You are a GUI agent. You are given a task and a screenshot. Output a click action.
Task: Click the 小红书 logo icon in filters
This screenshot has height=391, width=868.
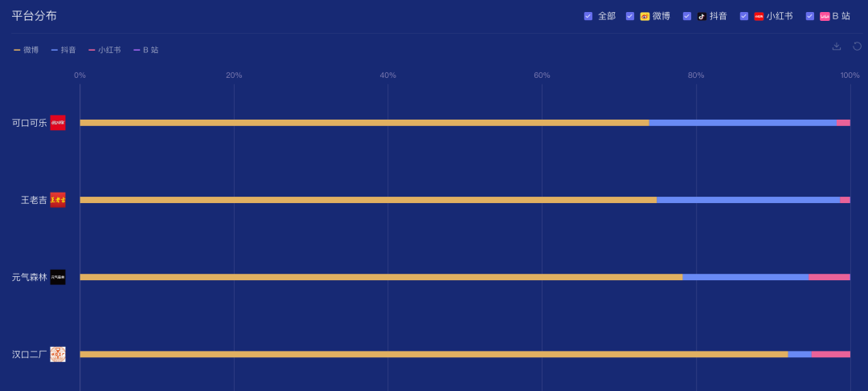pos(759,17)
